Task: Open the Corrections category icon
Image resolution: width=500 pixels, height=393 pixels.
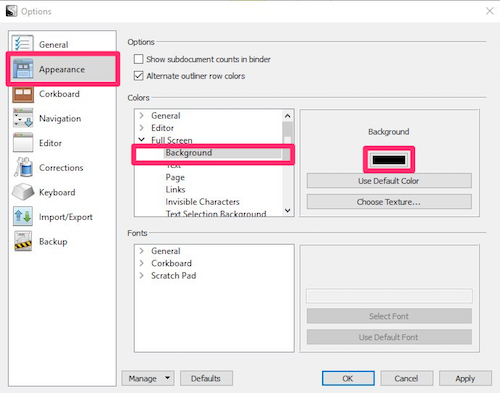Action: click(23, 167)
